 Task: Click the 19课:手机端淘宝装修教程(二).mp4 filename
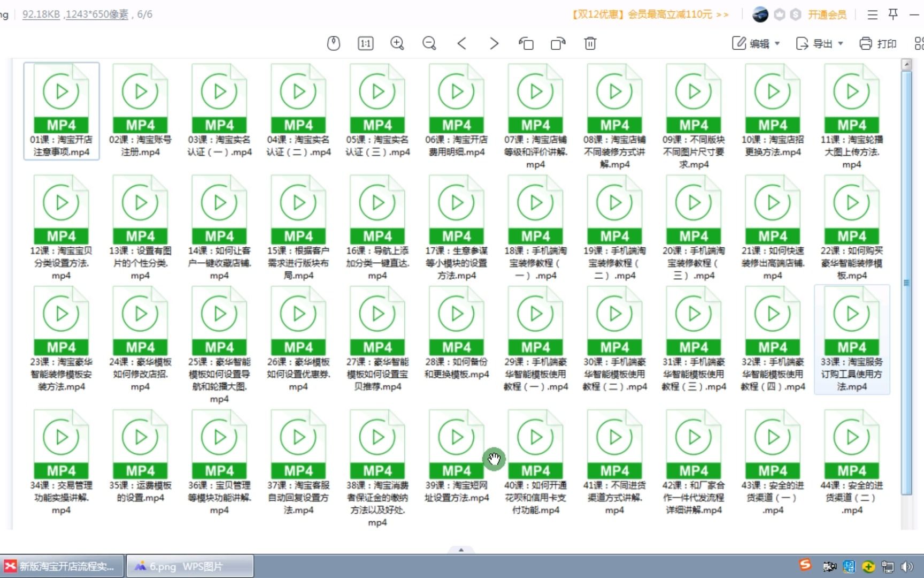(x=614, y=263)
